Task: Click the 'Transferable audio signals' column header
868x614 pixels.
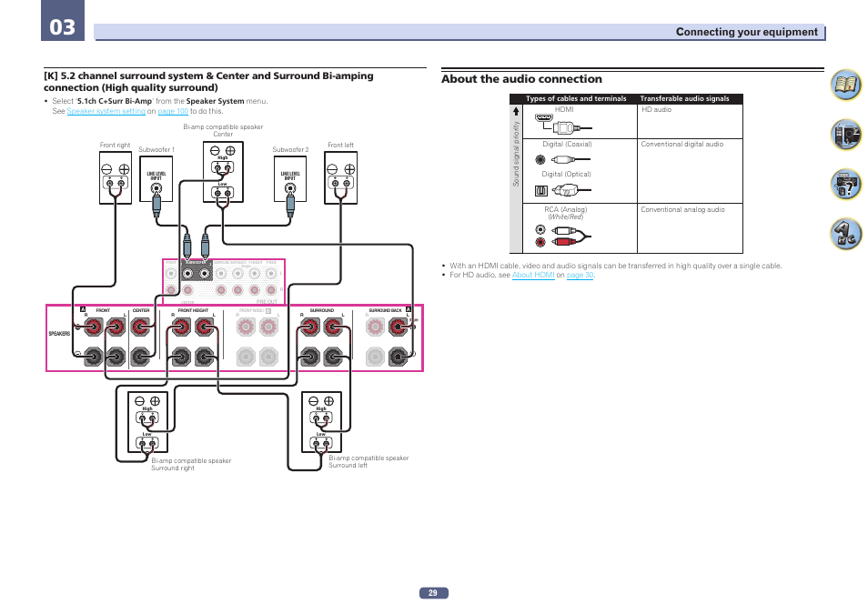Action: [x=684, y=98]
